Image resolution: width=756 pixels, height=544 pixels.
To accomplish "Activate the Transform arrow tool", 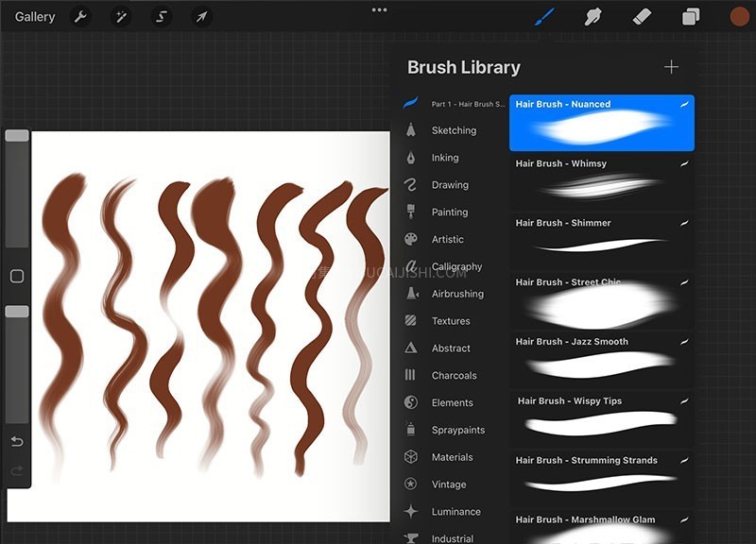I will coord(201,17).
